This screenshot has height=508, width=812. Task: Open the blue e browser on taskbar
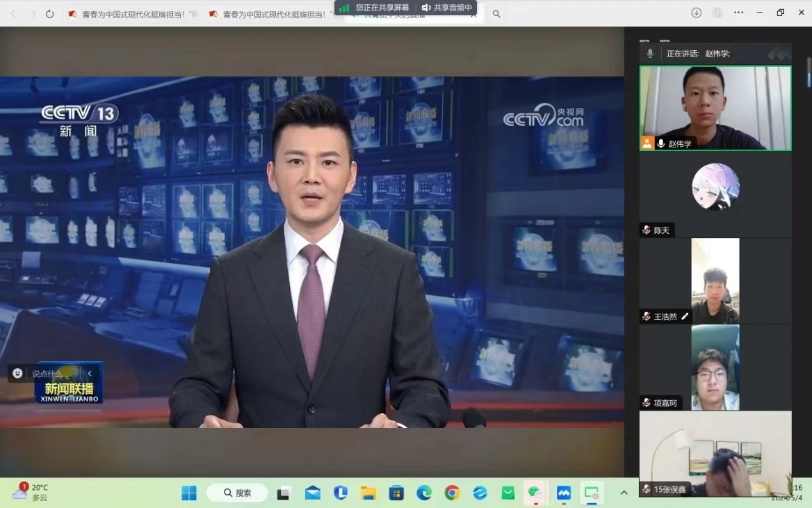(480, 493)
